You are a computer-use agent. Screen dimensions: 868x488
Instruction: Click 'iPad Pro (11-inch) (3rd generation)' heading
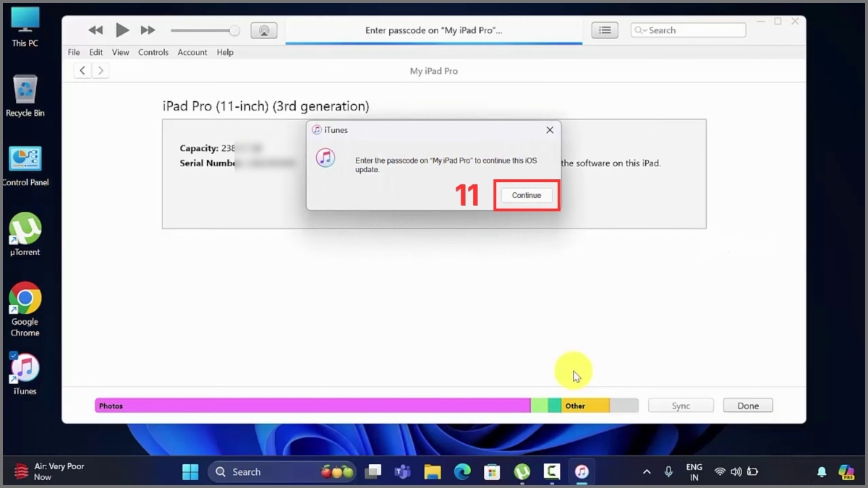[265, 106]
